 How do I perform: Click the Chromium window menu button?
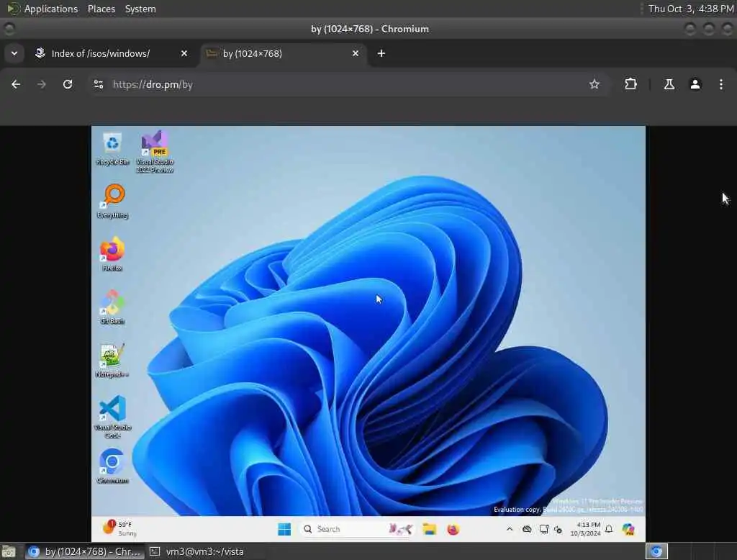click(x=9, y=29)
